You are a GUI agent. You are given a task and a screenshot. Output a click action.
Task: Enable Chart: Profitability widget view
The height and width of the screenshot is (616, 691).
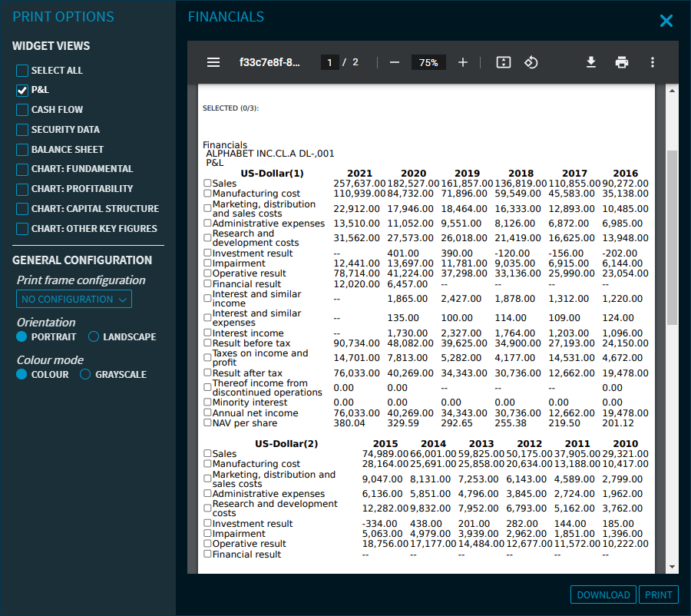click(22, 189)
